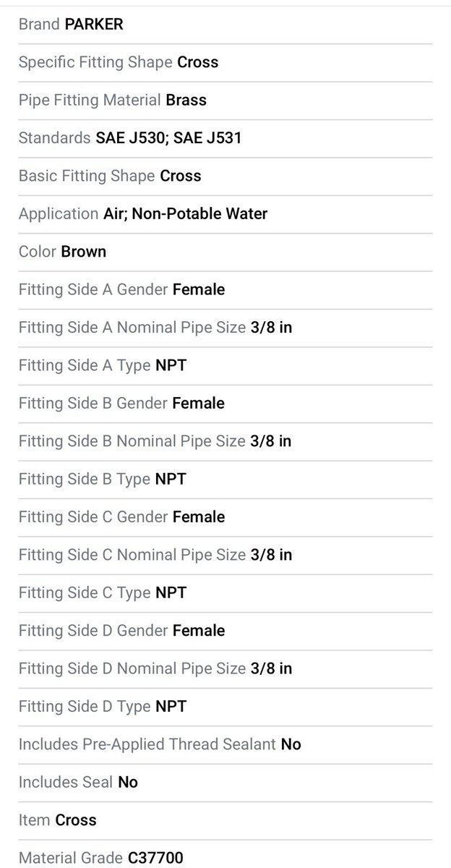
Task: Click Fitting Side A Type NPT
Action: pos(103,365)
